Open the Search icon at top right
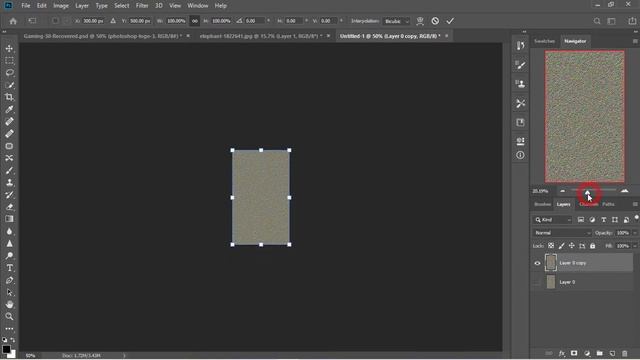The height and width of the screenshot is (360, 640). pos(597,21)
